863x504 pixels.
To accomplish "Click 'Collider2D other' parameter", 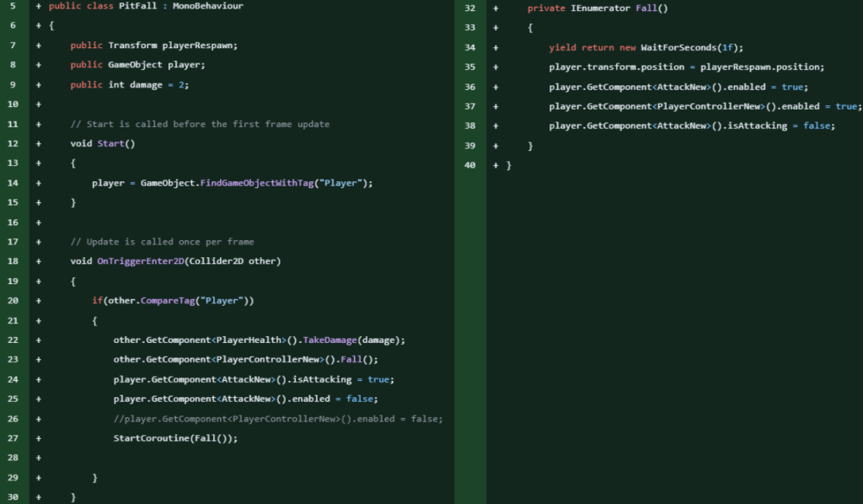I will click(x=233, y=261).
